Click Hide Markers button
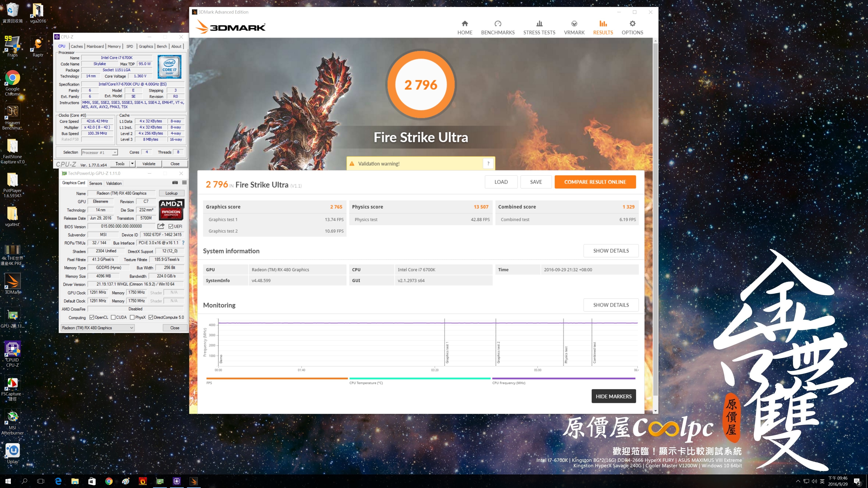868x488 pixels. pos(614,396)
